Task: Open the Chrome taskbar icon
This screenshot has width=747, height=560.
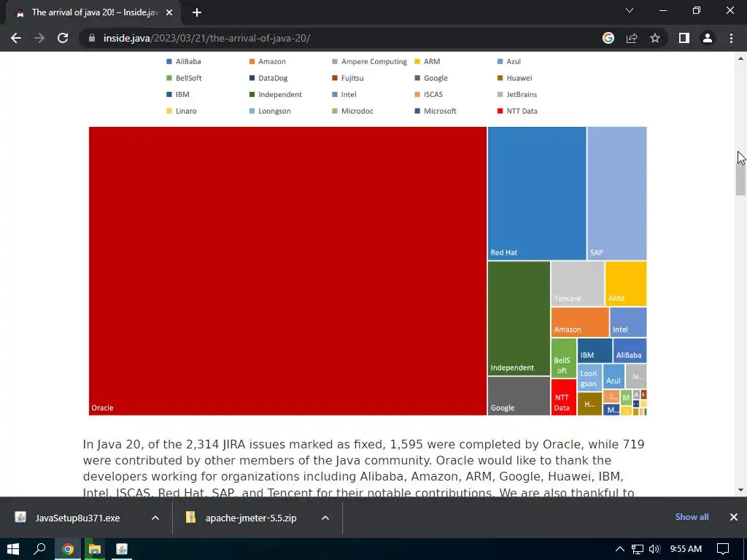Action: [x=68, y=549]
